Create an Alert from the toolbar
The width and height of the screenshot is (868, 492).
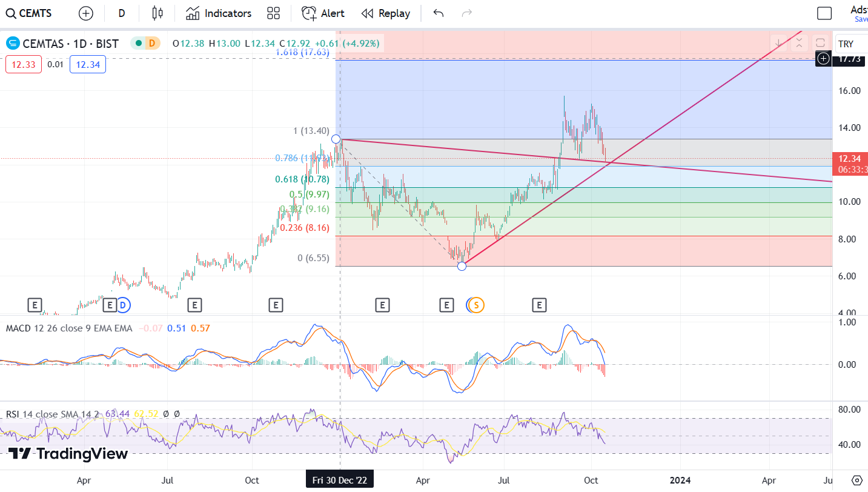point(323,13)
